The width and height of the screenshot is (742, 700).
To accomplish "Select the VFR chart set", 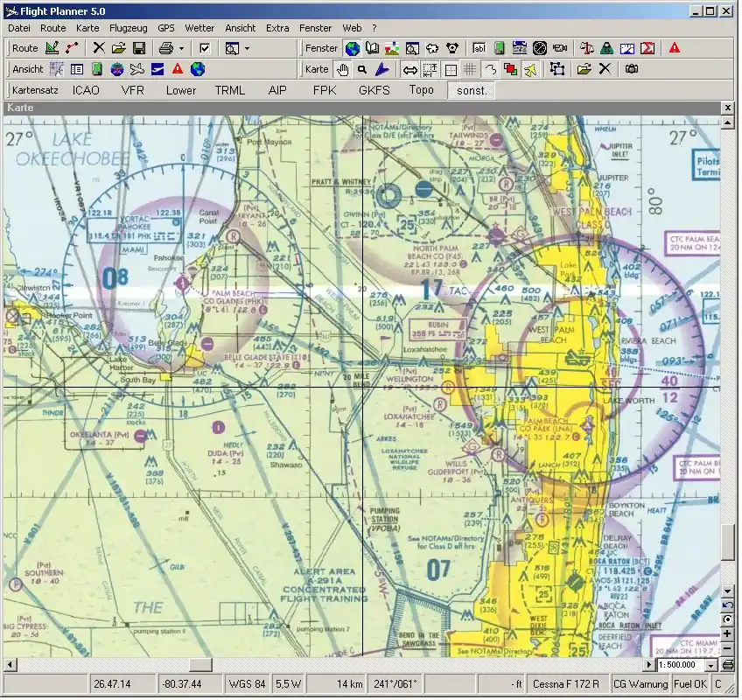I will pos(132,90).
